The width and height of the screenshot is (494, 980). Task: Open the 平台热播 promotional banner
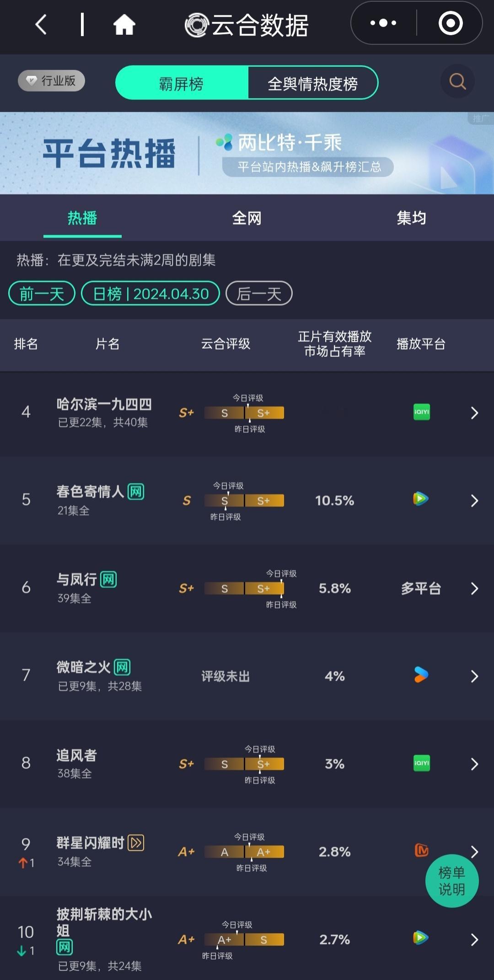click(x=247, y=153)
